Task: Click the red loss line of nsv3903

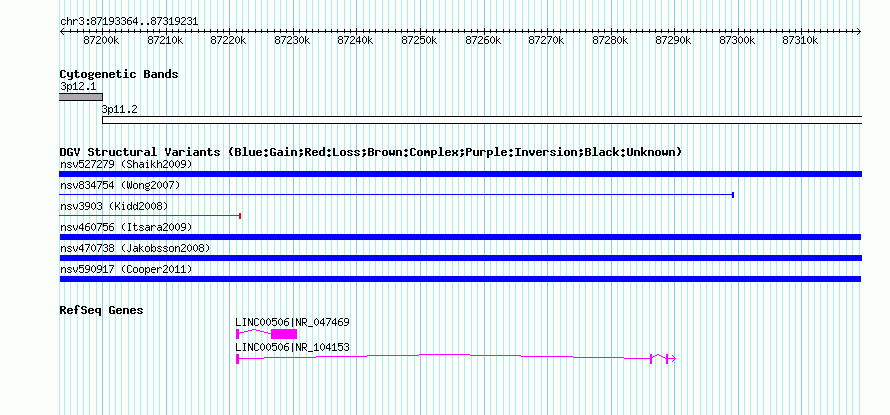Action: [x=150, y=216]
